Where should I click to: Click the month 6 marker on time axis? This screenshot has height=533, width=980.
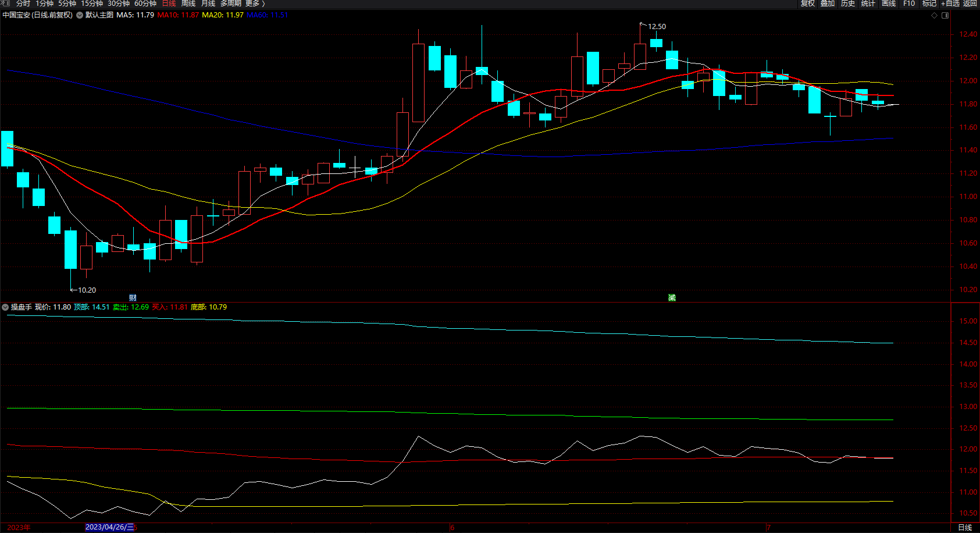[x=452, y=528]
